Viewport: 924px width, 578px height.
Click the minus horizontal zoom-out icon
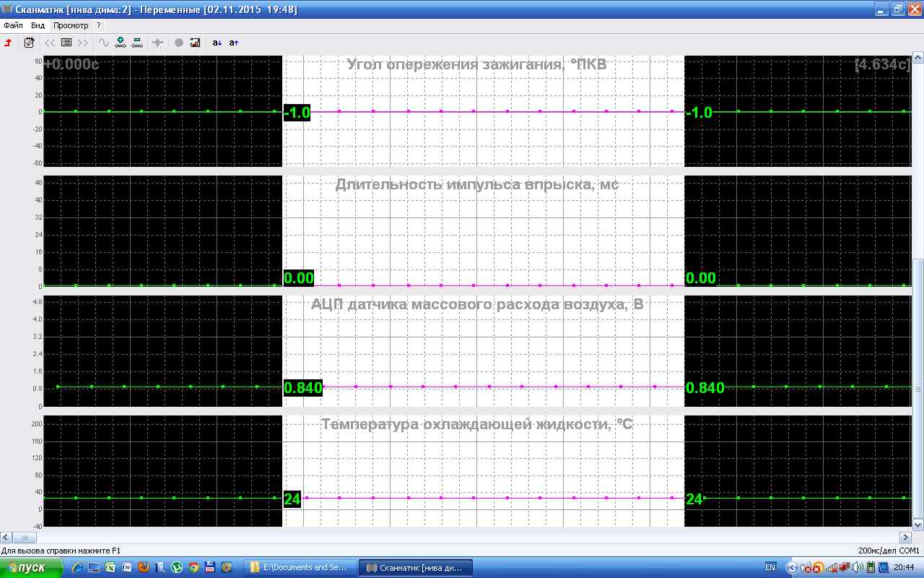pos(137,43)
